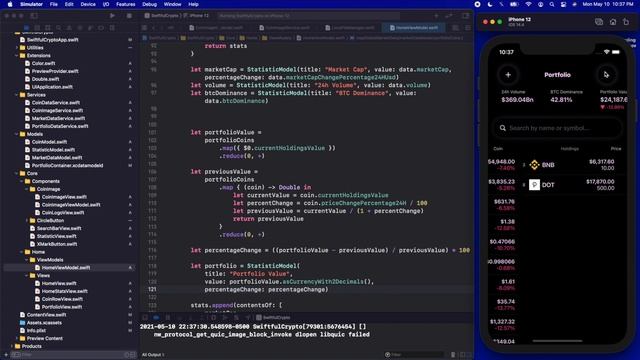This screenshot has height=360, width=640.
Task: Click the simulator search by name or symbol field
Action: pos(557,128)
